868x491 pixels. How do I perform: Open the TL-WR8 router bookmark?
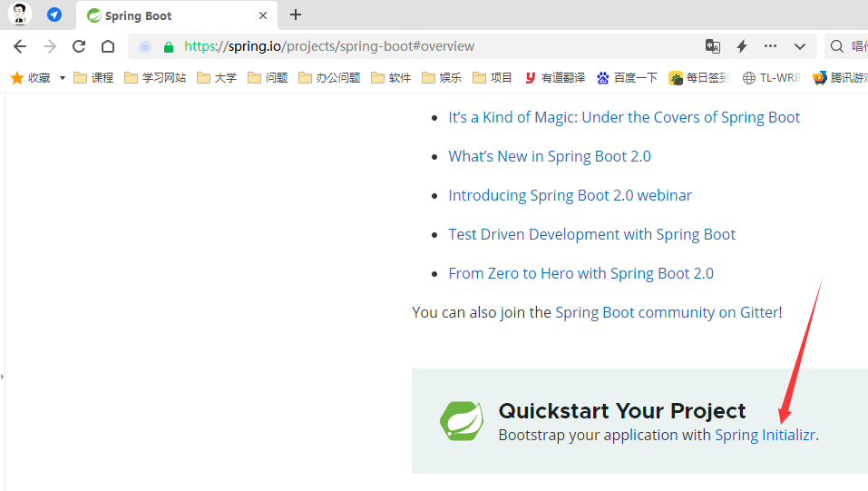pyautogui.click(x=772, y=78)
